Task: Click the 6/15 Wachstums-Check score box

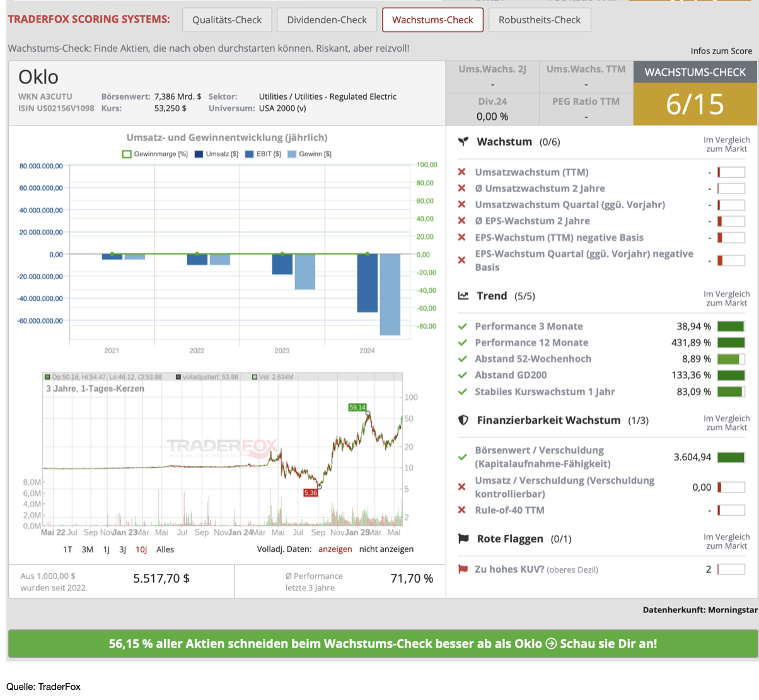Action: (x=695, y=104)
